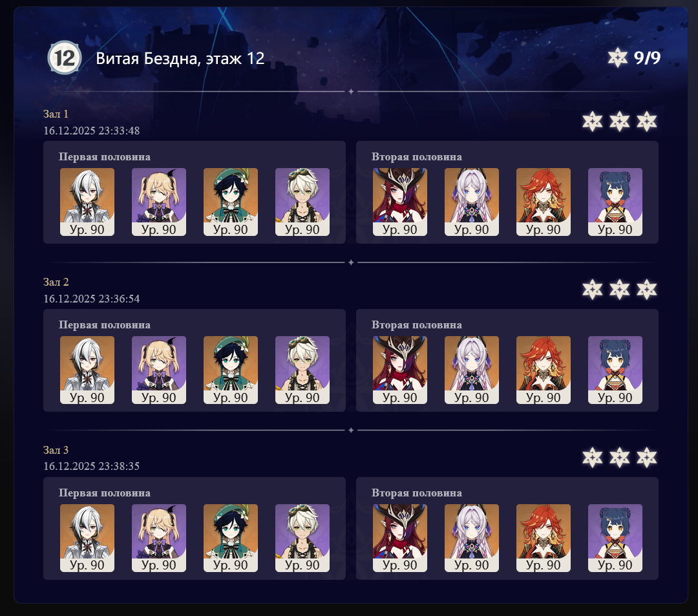Click Venti portrait in Зал 2 first half
Image resolution: width=698 pixels, height=616 pixels.
231,370
